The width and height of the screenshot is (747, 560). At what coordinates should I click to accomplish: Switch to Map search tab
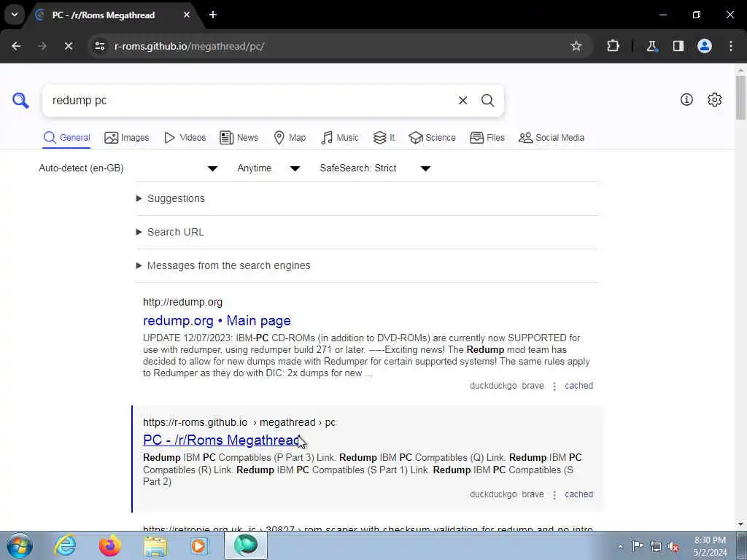290,138
